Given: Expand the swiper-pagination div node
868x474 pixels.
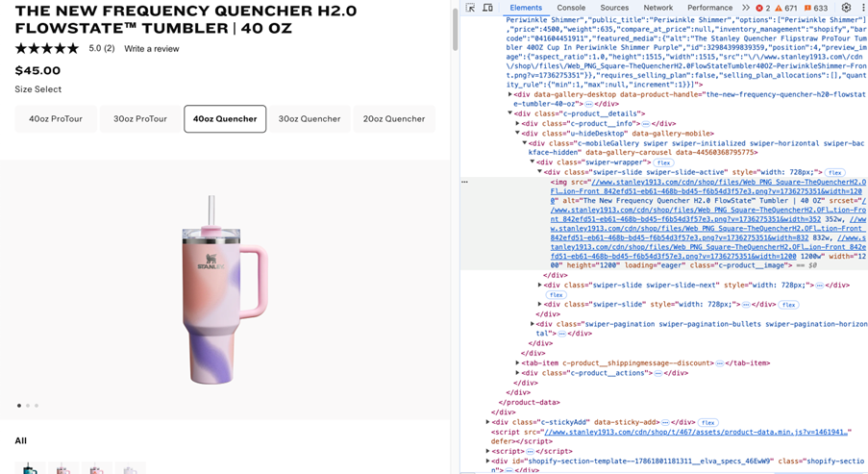Looking at the screenshot, I should coord(533,324).
